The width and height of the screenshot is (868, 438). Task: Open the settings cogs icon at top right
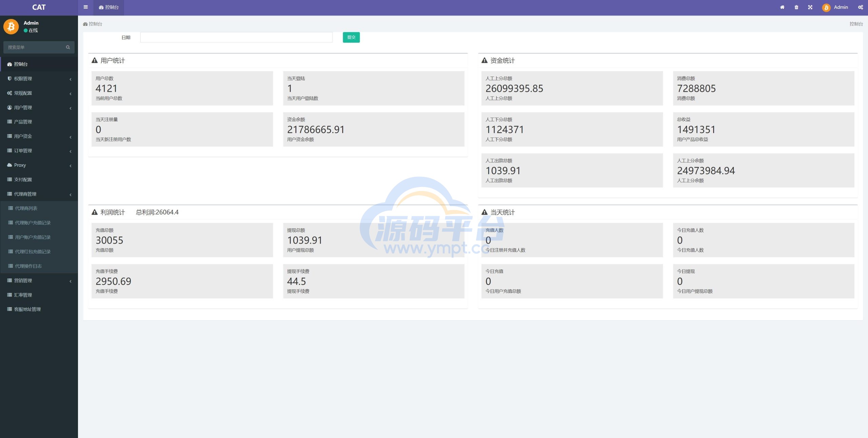tap(861, 7)
